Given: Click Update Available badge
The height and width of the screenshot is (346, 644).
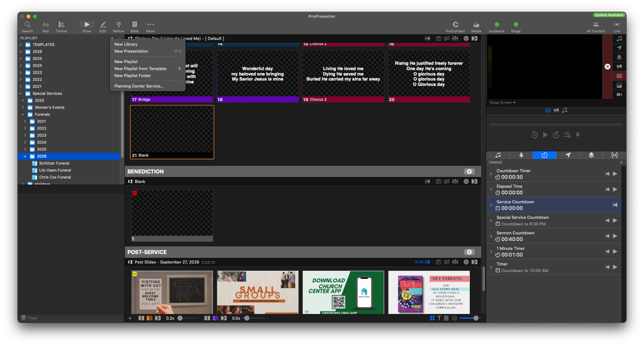Looking at the screenshot, I should [609, 15].
